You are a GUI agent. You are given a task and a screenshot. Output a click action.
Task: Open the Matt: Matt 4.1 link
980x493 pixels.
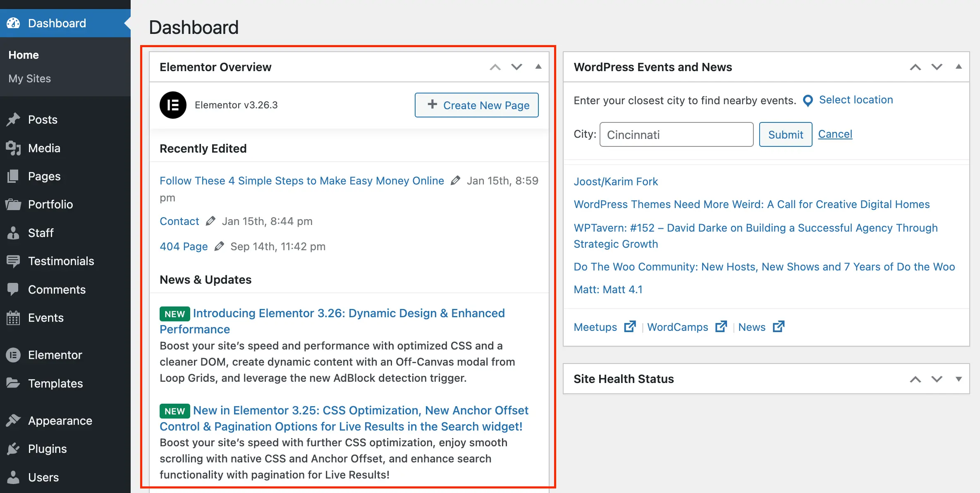[608, 290]
